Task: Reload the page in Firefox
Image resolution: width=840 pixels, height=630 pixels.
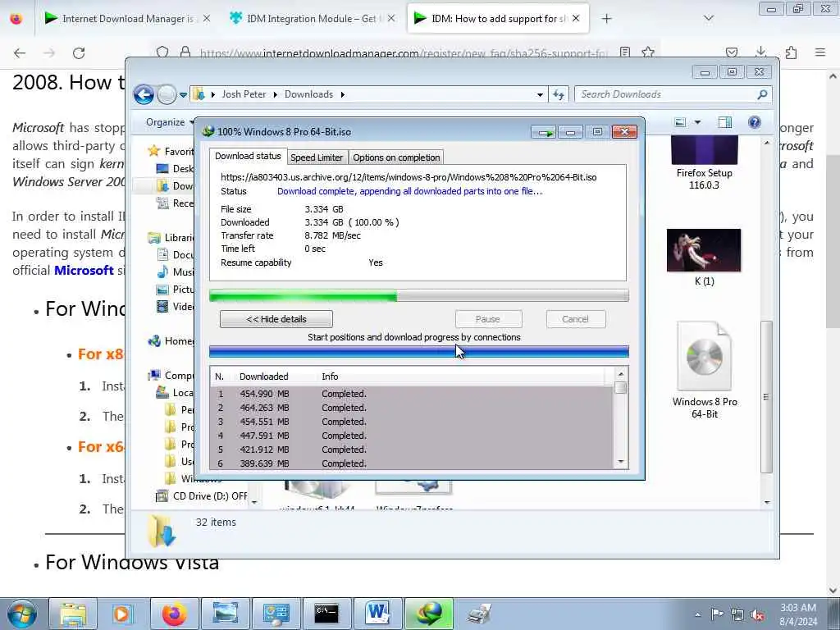Action: click(x=79, y=52)
